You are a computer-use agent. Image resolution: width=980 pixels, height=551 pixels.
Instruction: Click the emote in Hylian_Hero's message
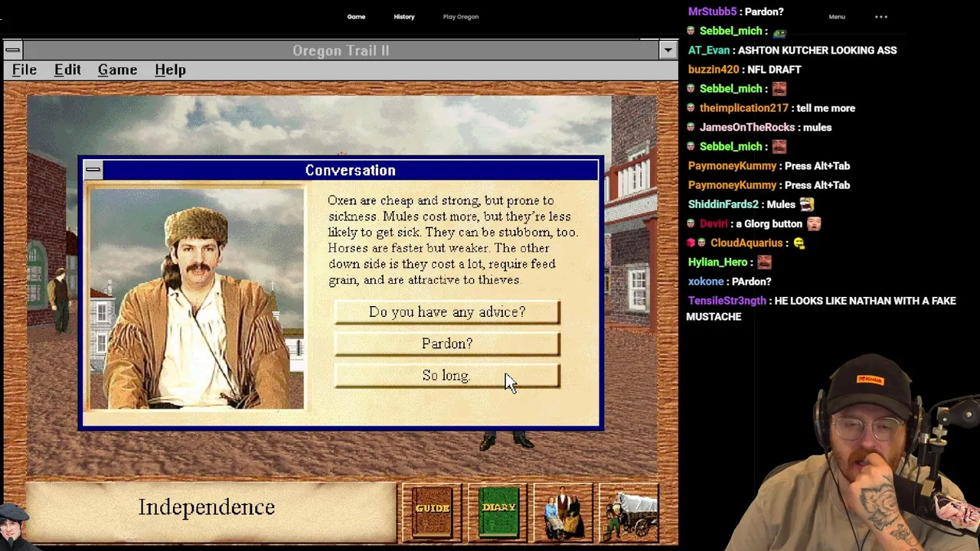pyautogui.click(x=763, y=262)
